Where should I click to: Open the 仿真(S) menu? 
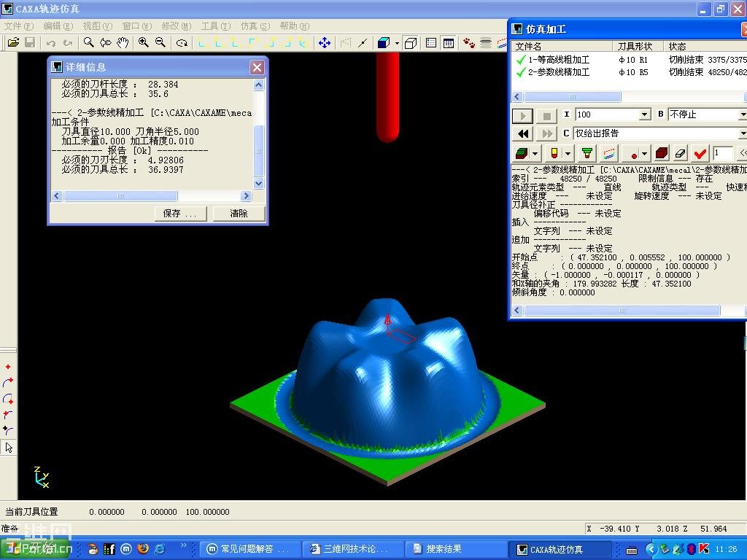click(255, 26)
